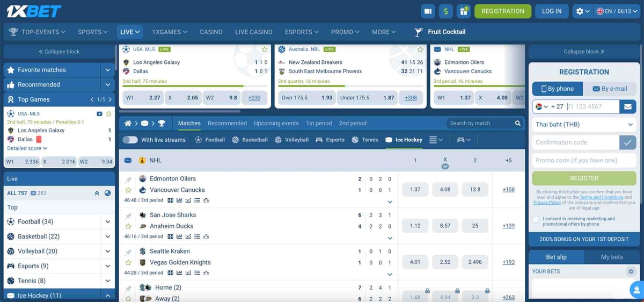The width and height of the screenshot is (644, 302).
Task: Open the Terms and Conditions link
Action: click(x=601, y=197)
